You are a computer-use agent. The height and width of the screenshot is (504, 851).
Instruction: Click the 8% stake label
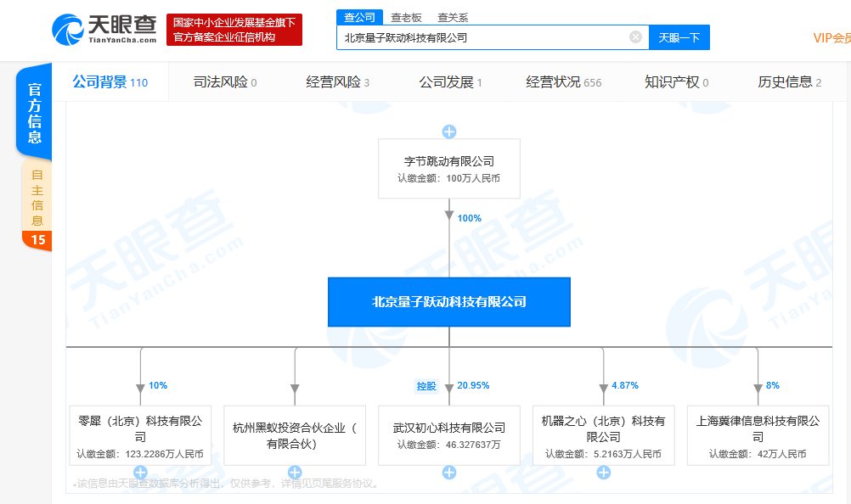tap(773, 385)
